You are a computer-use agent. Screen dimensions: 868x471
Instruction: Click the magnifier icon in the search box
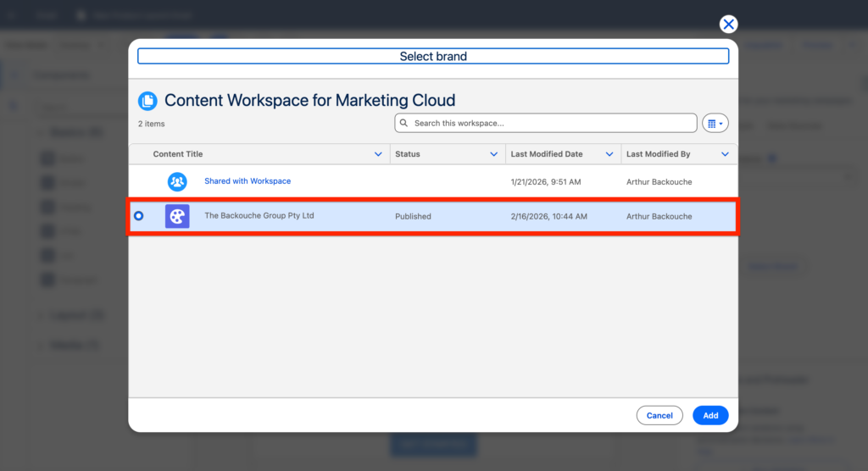404,124
